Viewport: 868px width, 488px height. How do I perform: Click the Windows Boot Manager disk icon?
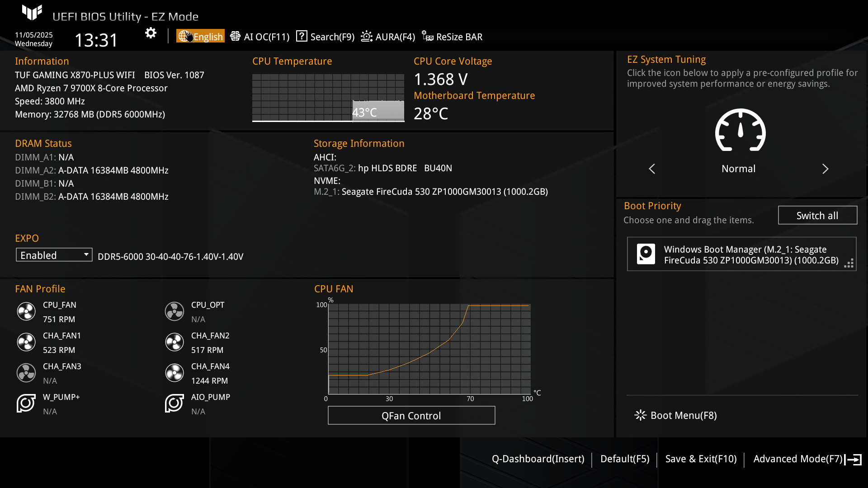tap(646, 254)
